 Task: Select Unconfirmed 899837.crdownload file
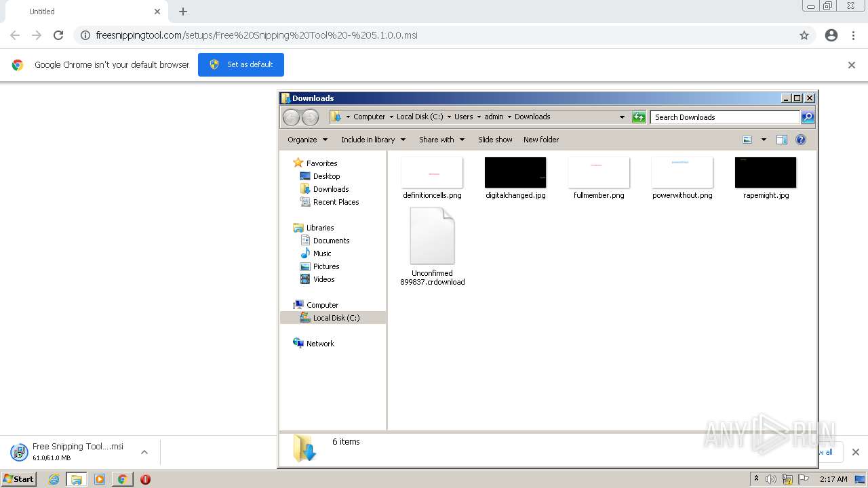[432, 247]
